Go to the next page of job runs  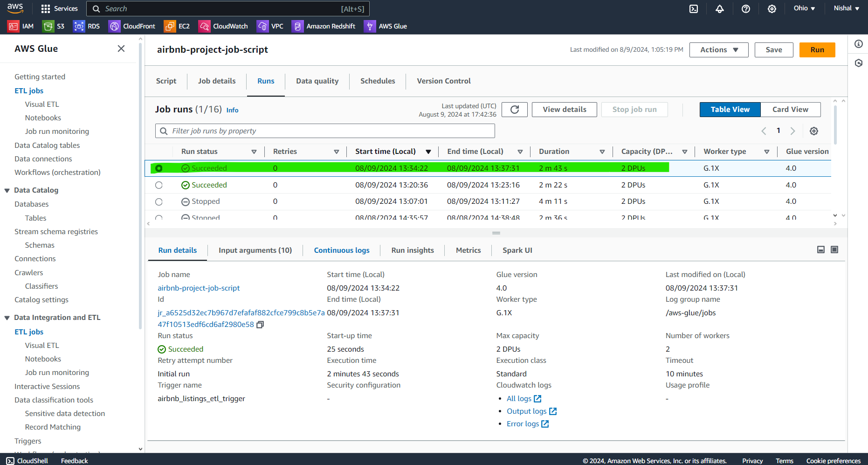(x=792, y=131)
